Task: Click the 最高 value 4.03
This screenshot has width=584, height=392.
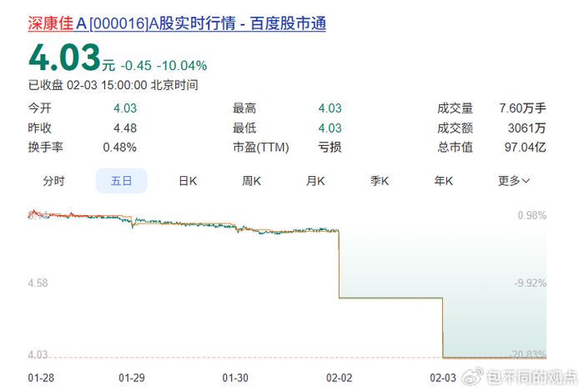Action: click(x=330, y=108)
